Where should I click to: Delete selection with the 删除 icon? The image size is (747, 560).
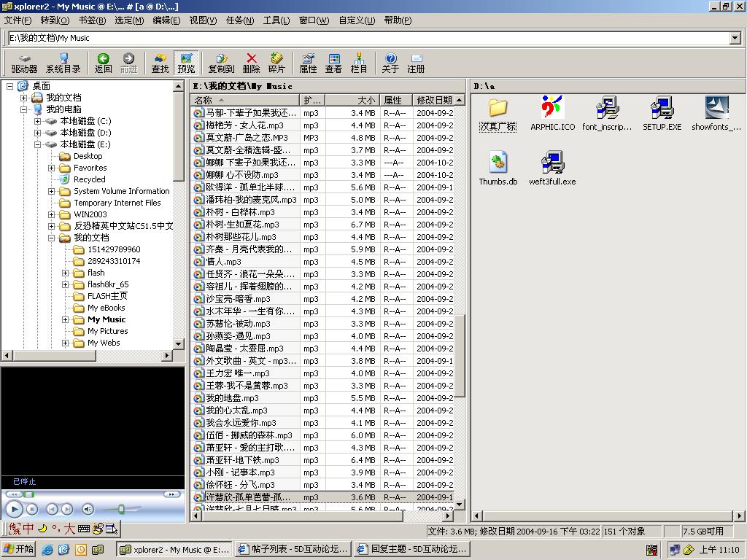[x=251, y=63]
